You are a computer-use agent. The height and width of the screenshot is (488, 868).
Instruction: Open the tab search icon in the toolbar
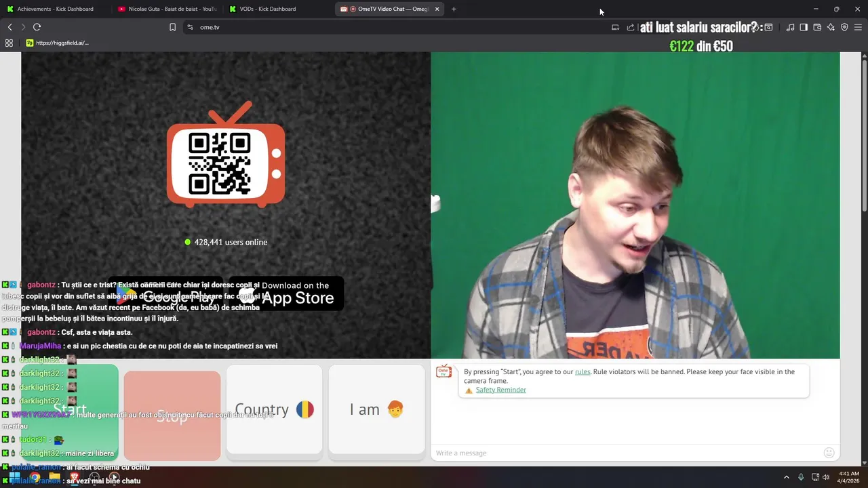[x=768, y=27]
